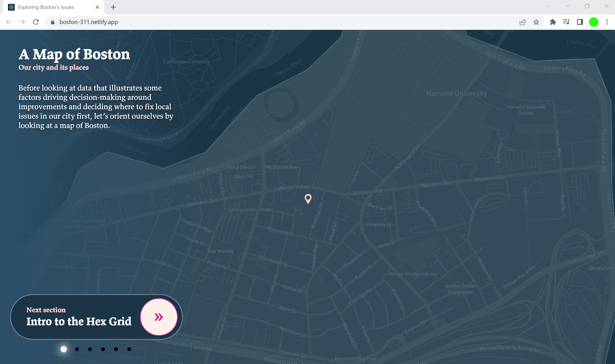This screenshot has width=615, height=364.
Task: Select the last pagination dot
Action: coord(129,349)
